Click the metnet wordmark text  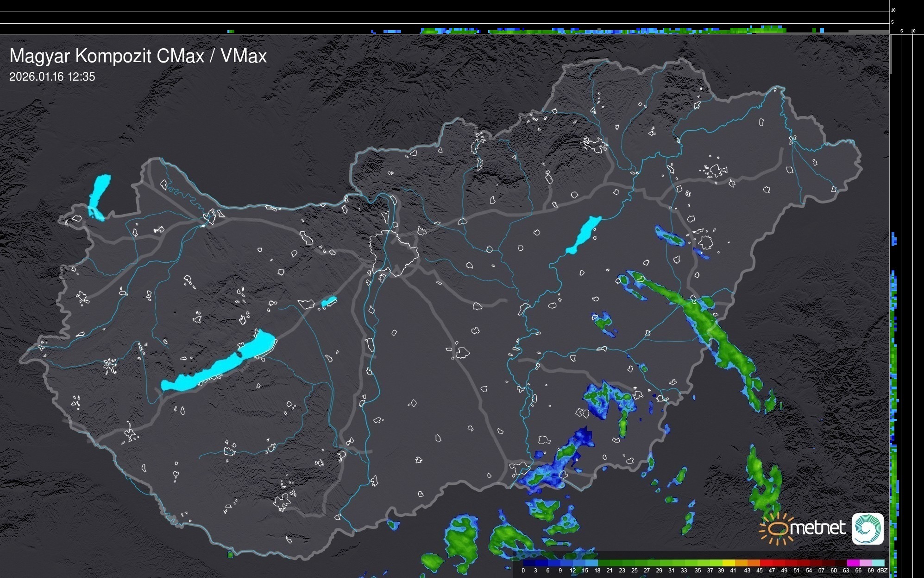(817, 528)
